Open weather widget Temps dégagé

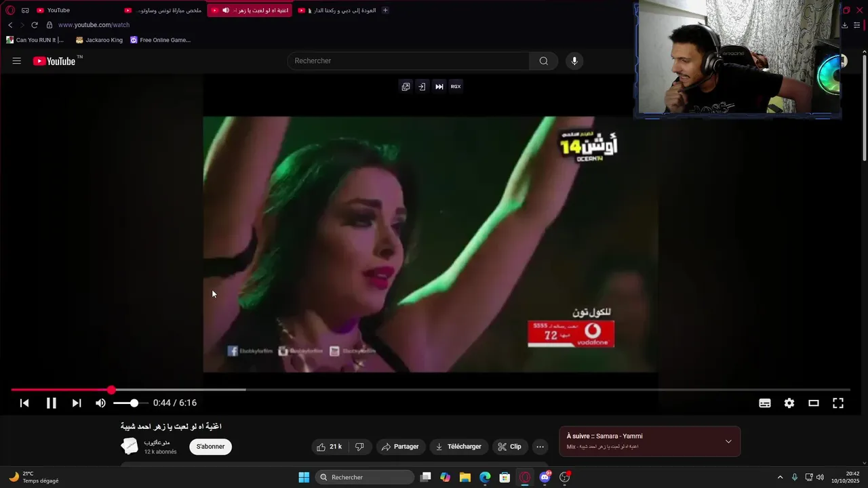click(33, 477)
